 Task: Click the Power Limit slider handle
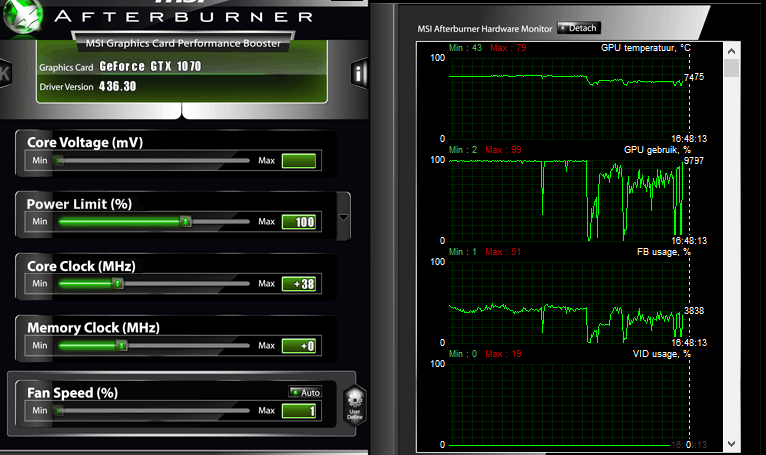tap(186, 221)
